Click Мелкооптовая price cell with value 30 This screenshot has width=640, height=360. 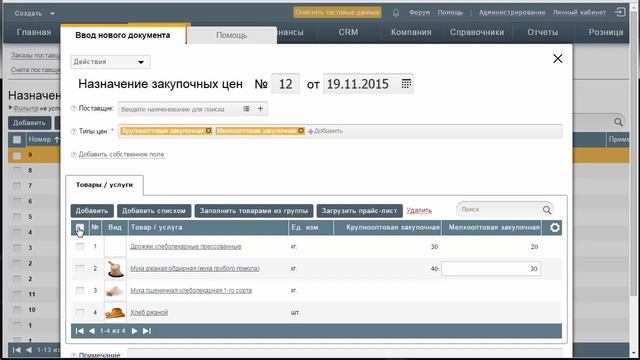491,269
